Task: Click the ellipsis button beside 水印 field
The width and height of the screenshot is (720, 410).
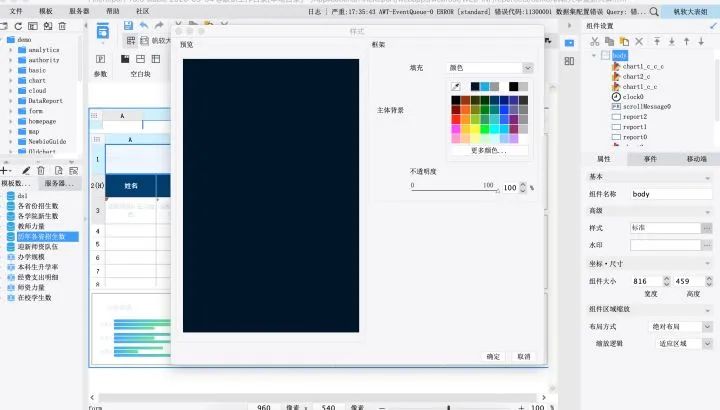Action: (707, 245)
